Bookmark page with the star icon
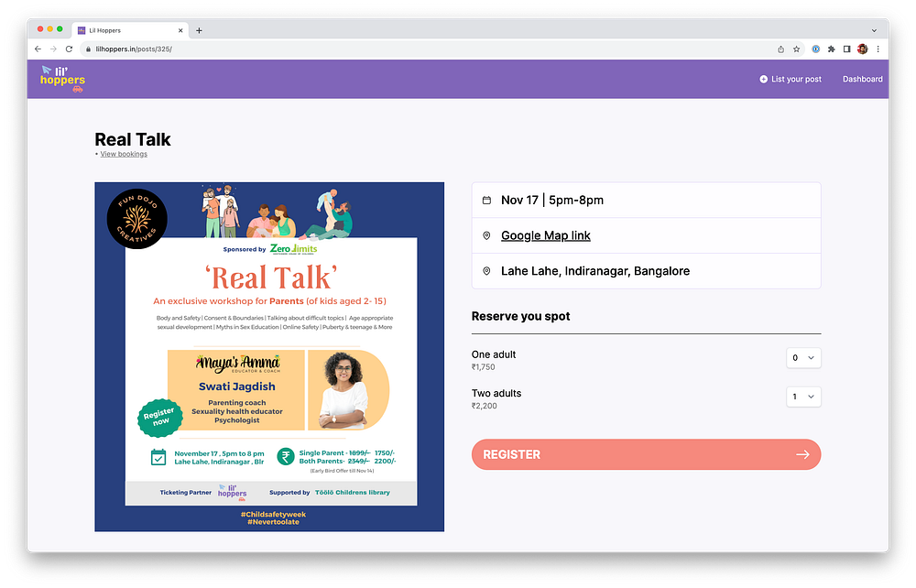916x588 pixels. (796, 49)
